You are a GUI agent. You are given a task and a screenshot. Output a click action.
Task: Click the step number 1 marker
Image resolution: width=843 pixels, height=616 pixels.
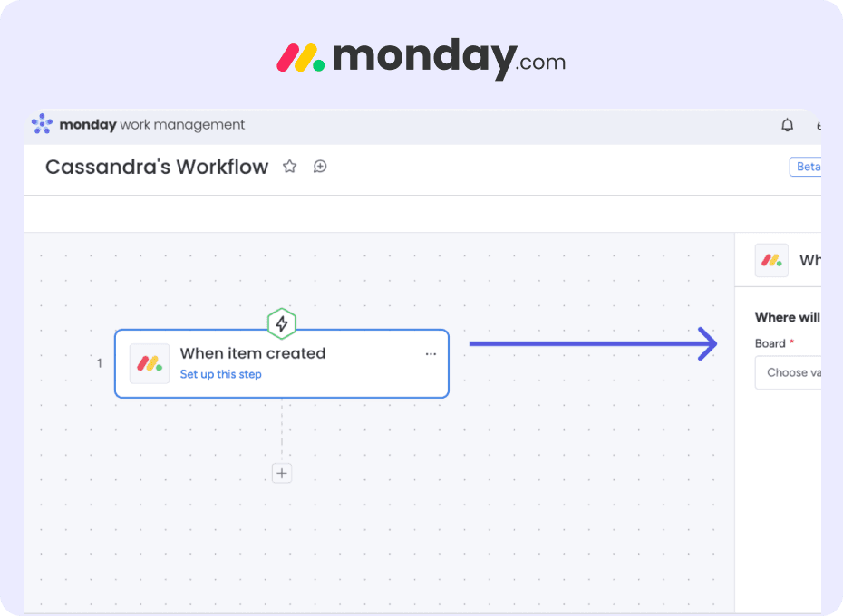click(99, 363)
